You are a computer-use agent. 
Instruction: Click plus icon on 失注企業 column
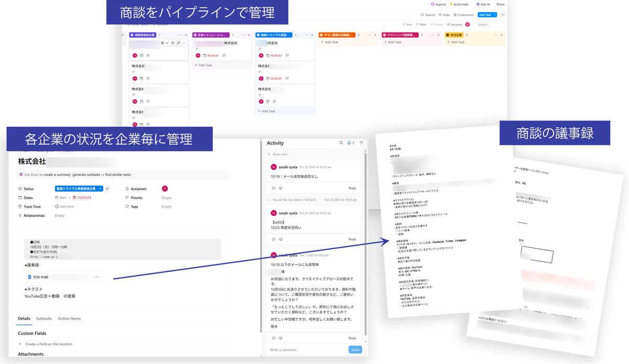click(501, 35)
